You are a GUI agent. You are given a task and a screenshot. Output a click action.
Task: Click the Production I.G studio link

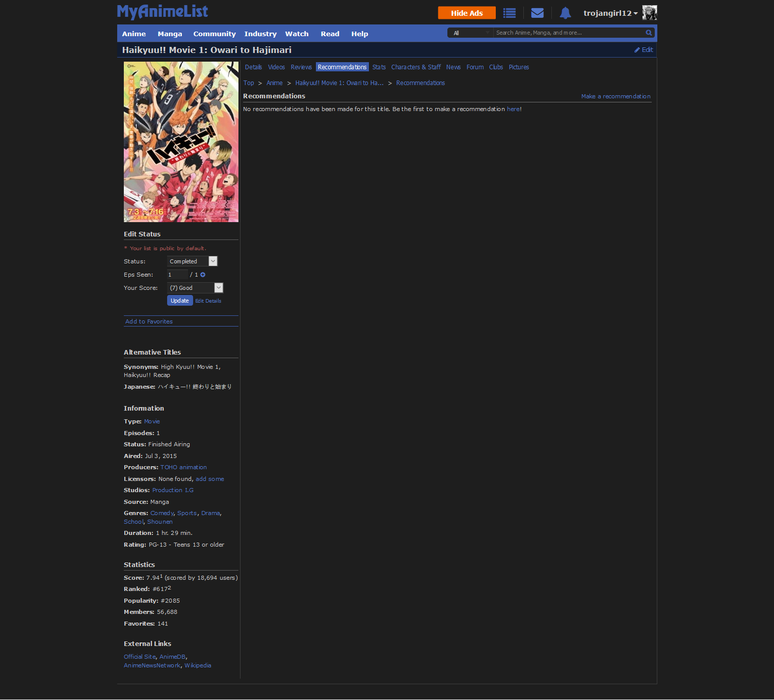173,490
